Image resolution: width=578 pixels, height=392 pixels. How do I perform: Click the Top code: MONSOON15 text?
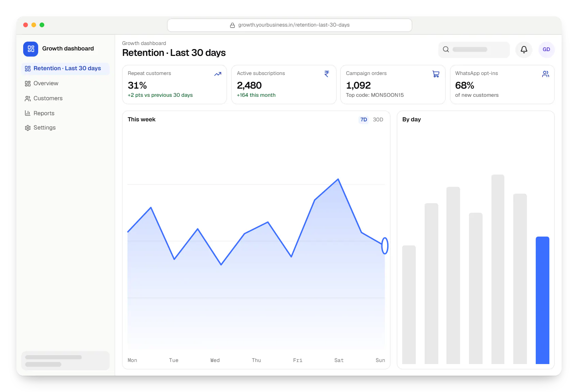375,95
